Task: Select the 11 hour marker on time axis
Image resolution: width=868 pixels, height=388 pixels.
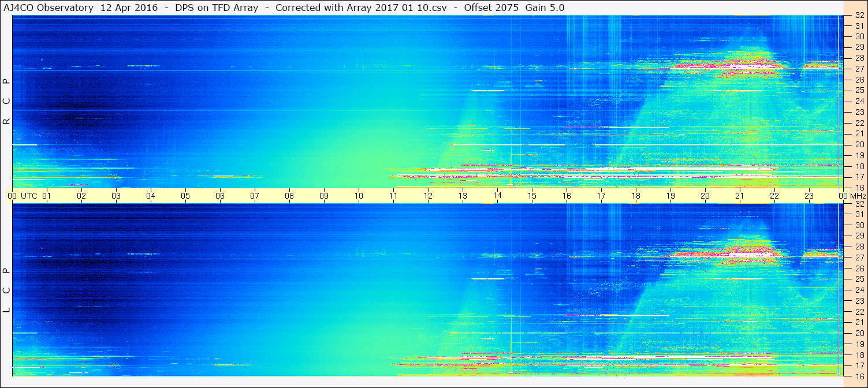Action: (393, 196)
